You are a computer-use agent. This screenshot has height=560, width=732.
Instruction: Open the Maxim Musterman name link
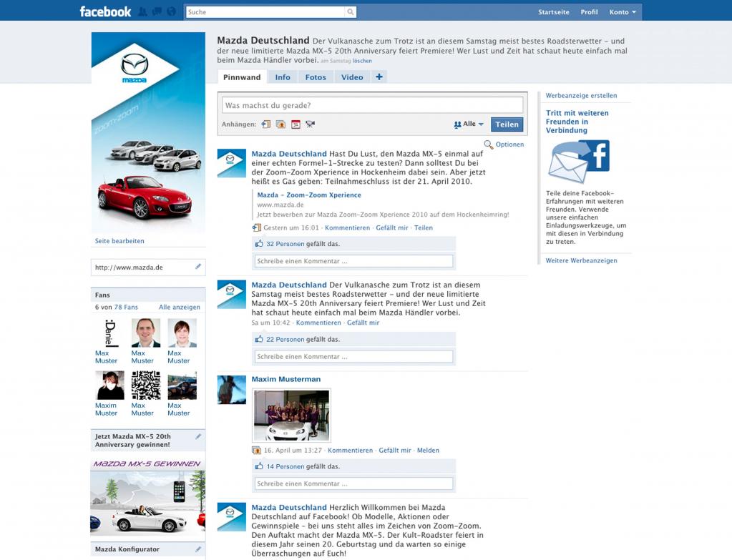coord(286,379)
